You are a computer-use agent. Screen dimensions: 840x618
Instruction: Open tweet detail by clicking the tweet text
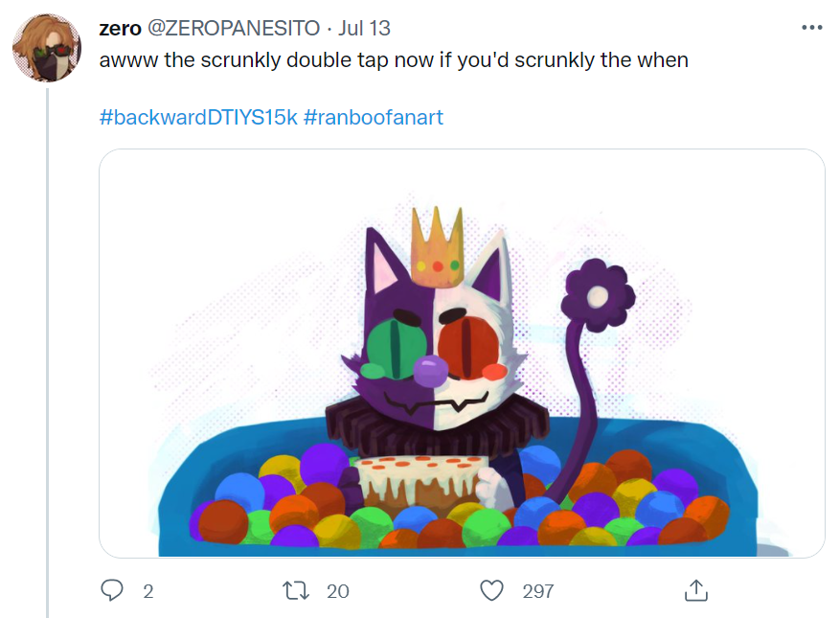(x=394, y=59)
